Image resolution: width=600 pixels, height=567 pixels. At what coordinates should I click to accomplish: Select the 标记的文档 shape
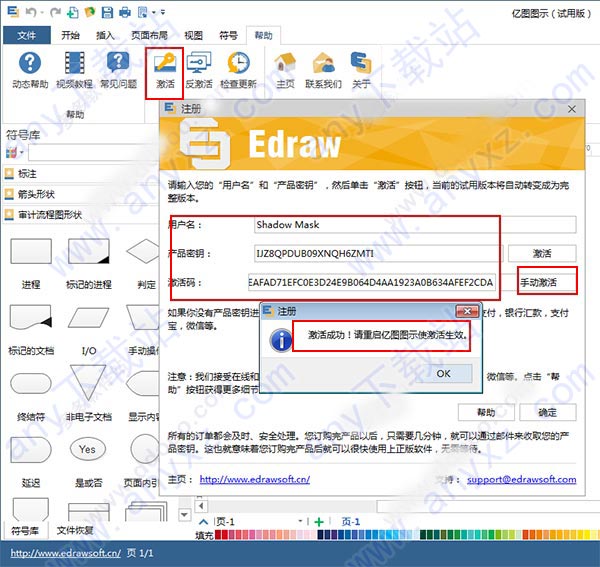coord(31,317)
